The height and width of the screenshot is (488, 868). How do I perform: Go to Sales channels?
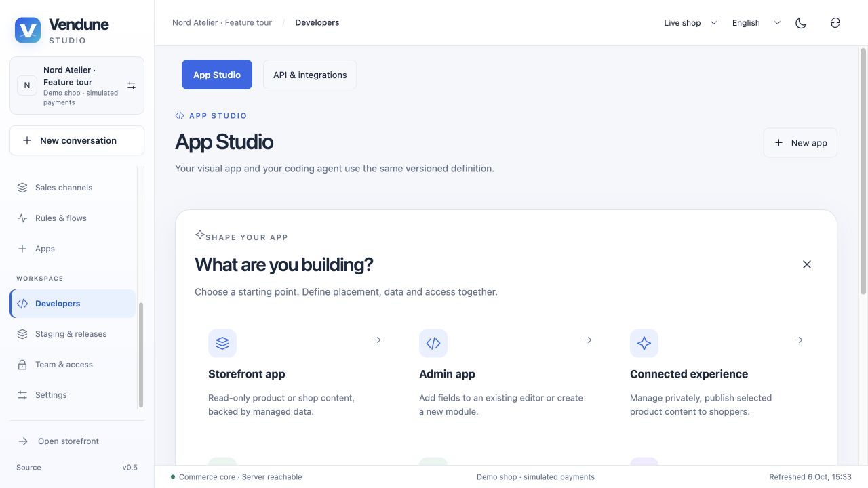click(x=73, y=188)
